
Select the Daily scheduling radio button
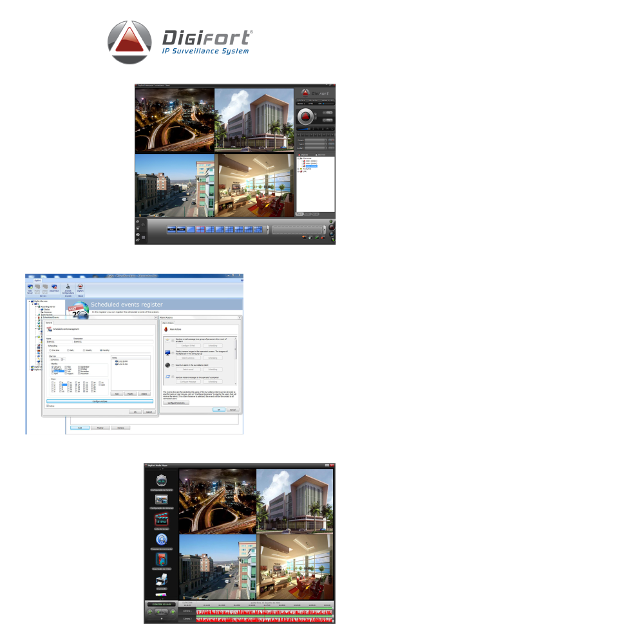click(68, 350)
